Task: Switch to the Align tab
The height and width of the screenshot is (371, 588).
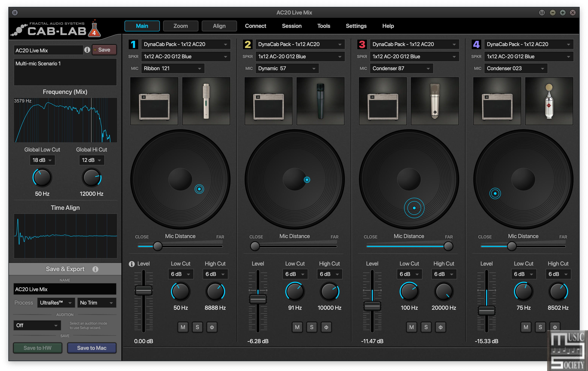Action: click(x=219, y=26)
